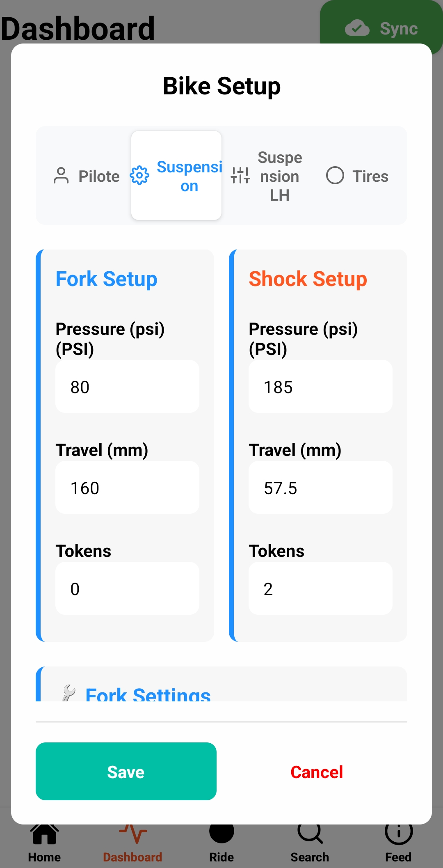
Task: Click the sliders icon for Suspension LH
Action: click(x=240, y=176)
